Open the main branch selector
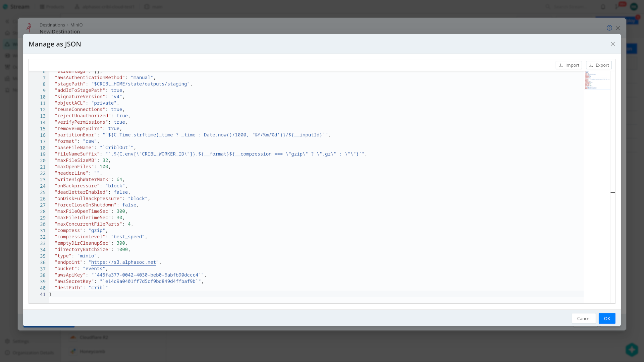The height and width of the screenshot is (362, 644). [154, 7]
